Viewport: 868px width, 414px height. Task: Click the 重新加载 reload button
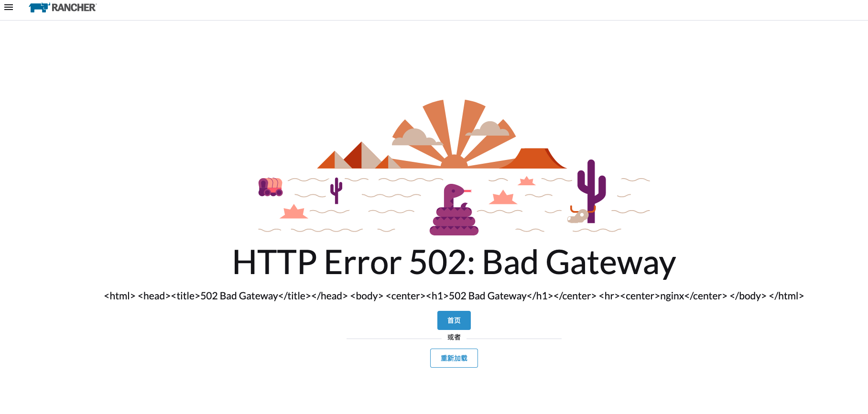click(x=454, y=358)
